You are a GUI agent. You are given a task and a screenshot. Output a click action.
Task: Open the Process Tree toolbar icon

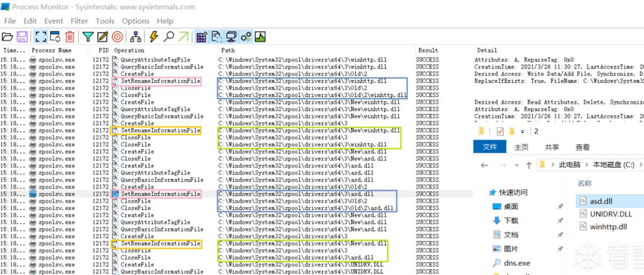(x=136, y=37)
